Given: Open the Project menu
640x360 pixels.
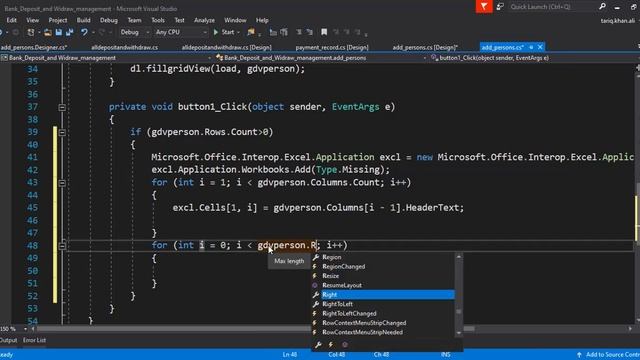Looking at the screenshot, I should (58, 20).
